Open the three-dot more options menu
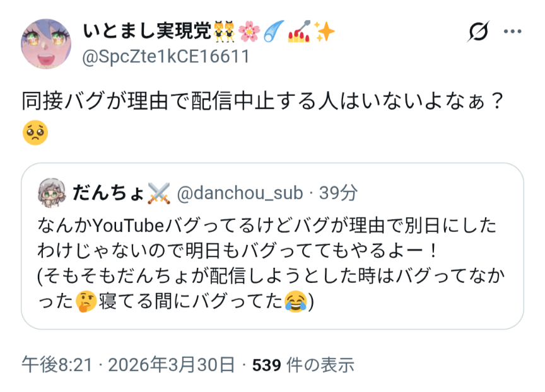This screenshot has width=545, height=392. click(x=513, y=32)
